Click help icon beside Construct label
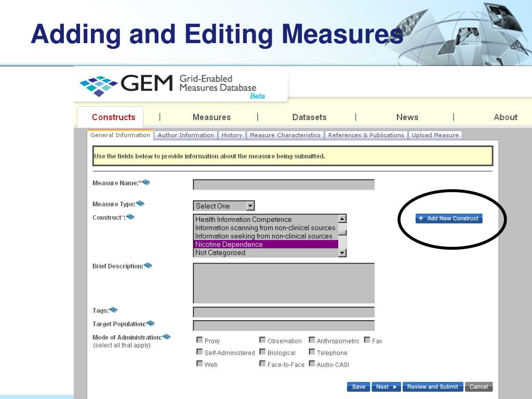Screen dimensions: 532x399 click(130, 217)
